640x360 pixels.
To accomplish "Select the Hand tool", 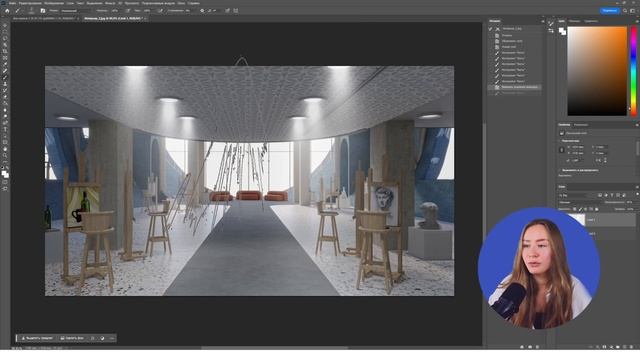I will pyautogui.click(x=5, y=149).
